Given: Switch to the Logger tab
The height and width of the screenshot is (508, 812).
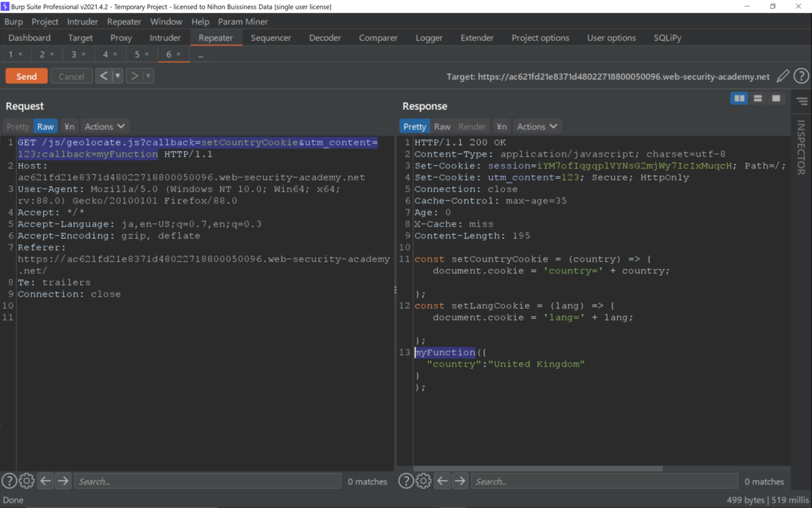Looking at the screenshot, I should (429, 38).
